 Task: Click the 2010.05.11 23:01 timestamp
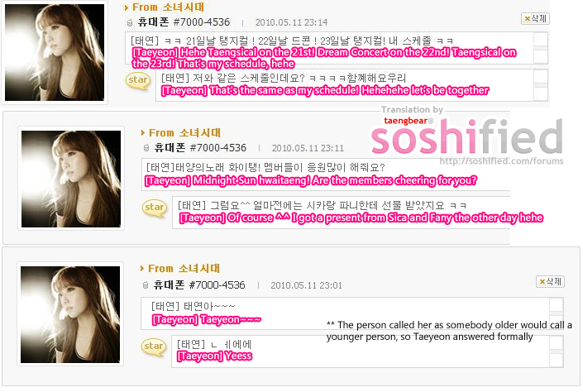tap(306, 285)
